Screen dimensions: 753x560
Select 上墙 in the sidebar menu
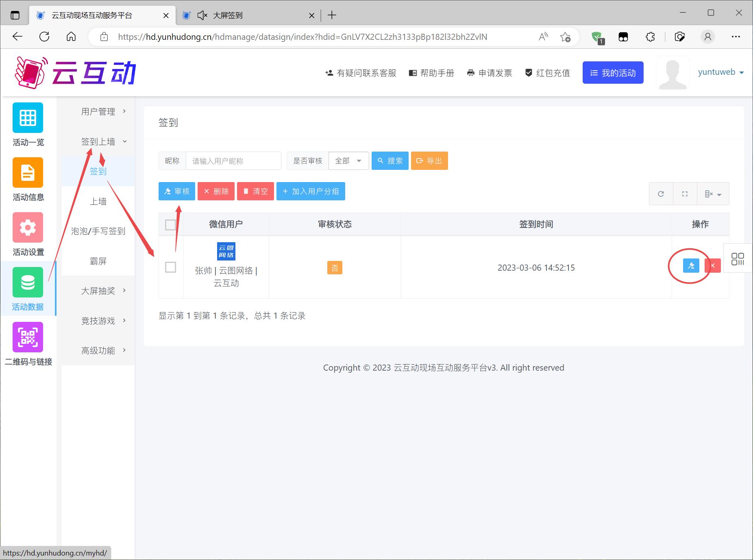98,202
